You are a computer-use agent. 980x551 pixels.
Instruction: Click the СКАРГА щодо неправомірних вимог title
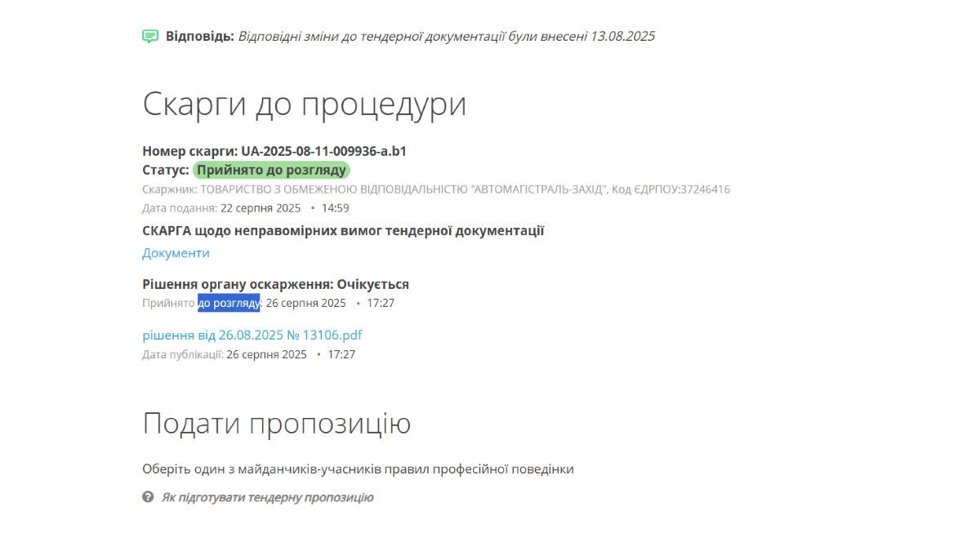(x=343, y=231)
